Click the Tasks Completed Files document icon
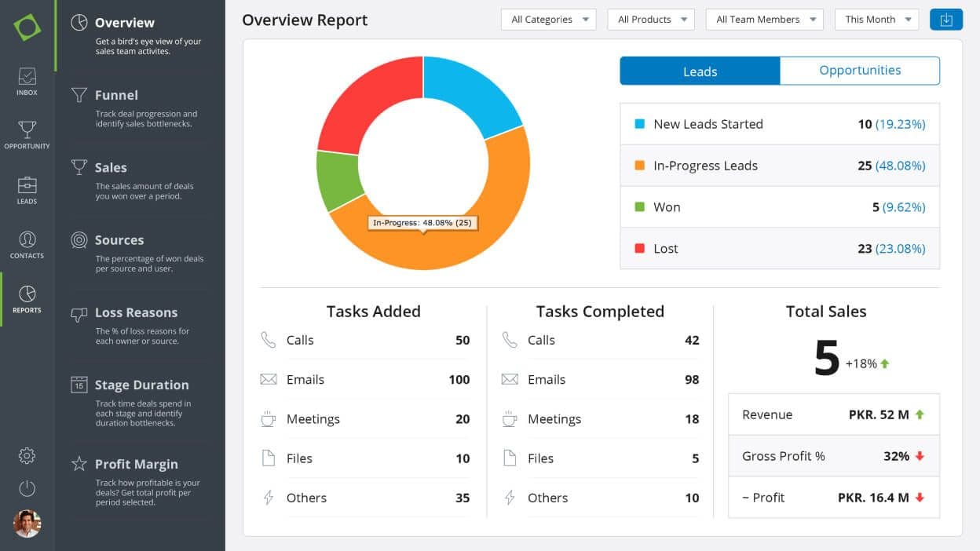Viewport: 980px width, 551px height. pos(510,458)
